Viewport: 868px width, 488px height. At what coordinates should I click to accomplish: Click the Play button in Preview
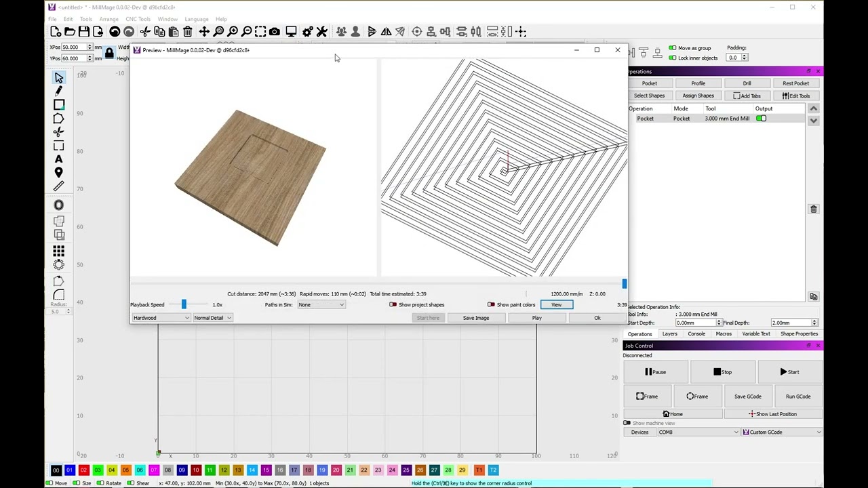[x=536, y=318]
